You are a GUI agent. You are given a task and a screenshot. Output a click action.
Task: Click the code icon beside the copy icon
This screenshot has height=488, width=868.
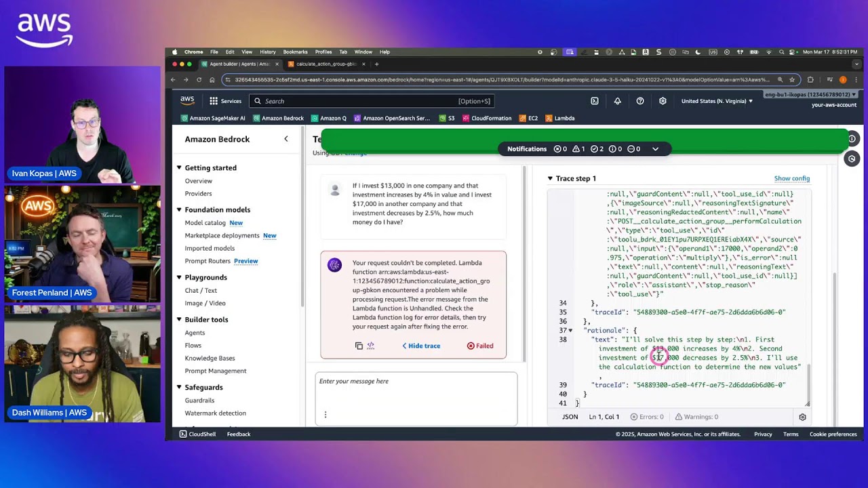pyautogui.click(x=371, y=346)
